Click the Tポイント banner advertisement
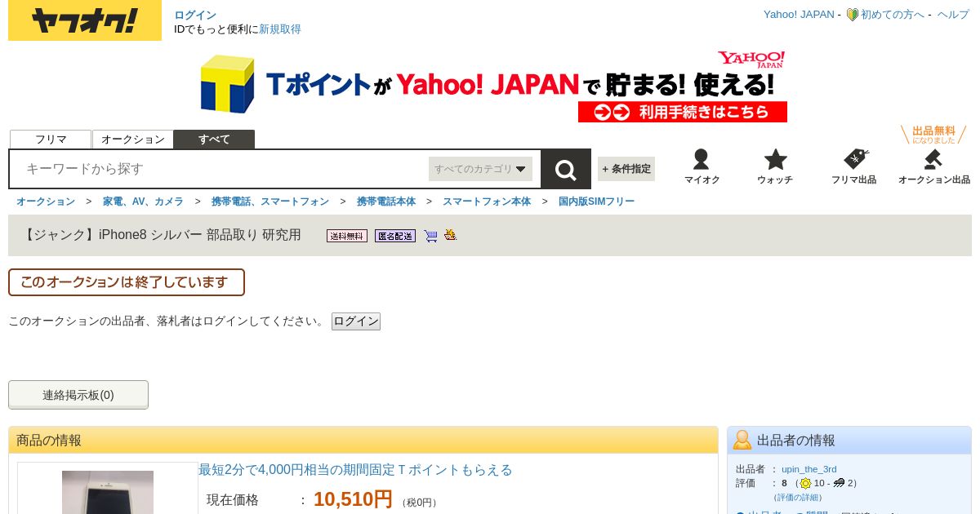Image resolution: width=980 pixels, height=514 pixels. 493,86
